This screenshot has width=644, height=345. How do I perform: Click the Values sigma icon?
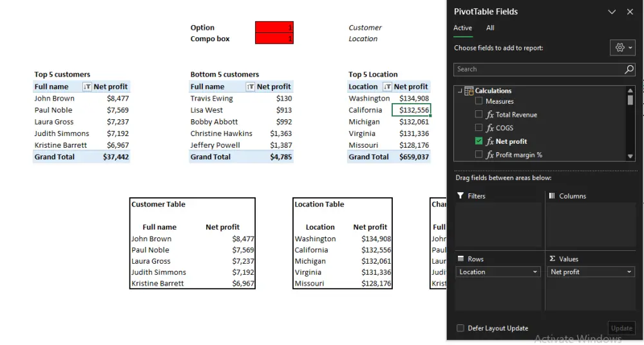[x=553, y=259]
